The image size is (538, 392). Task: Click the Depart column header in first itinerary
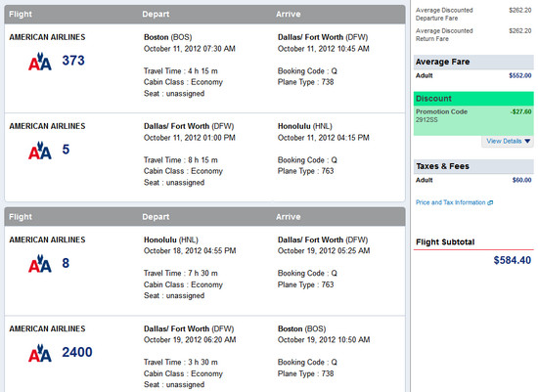tap(156, 15)
